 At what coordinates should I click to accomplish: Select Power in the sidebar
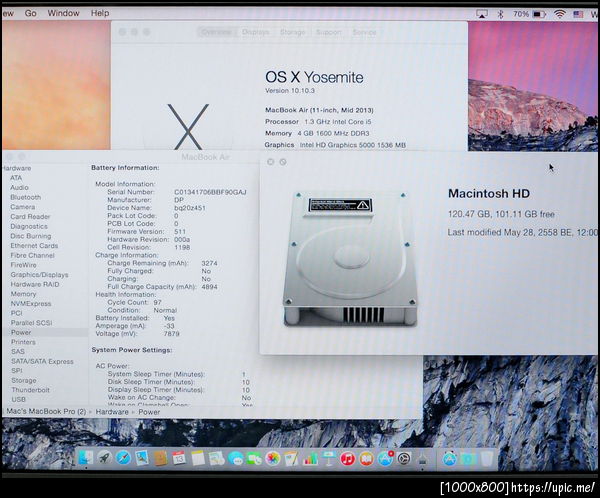point(21,332)
